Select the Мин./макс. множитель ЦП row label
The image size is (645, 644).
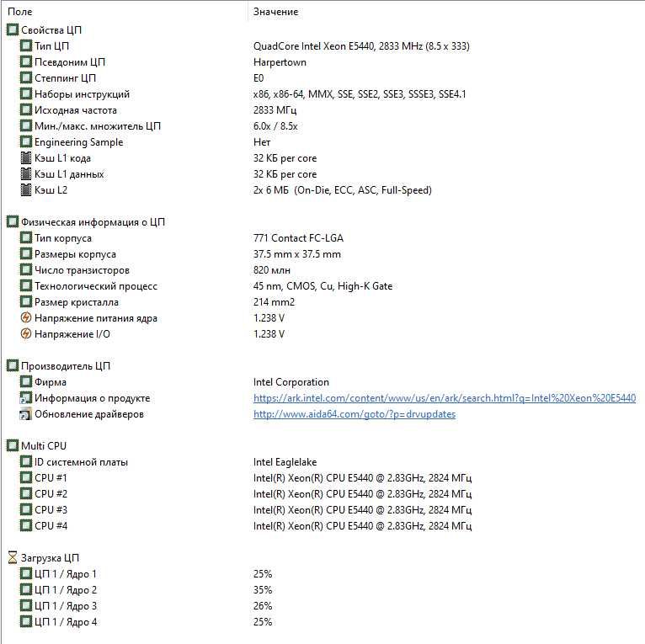pyautogui.click(x=97, y=125)
